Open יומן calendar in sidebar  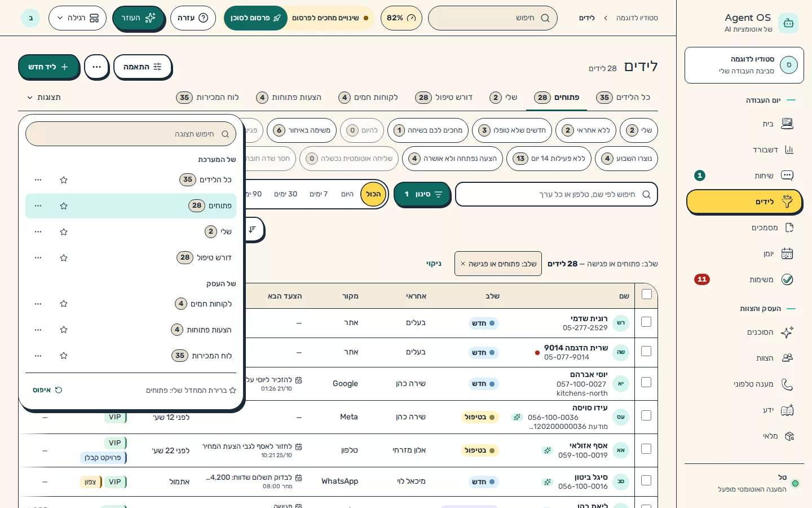point(745,253)
